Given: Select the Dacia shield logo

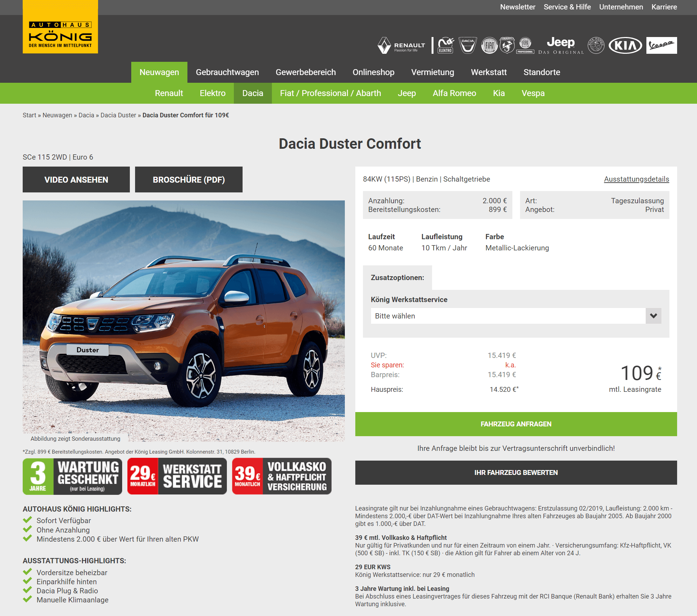Looking at the screenshot, I should click(468, 45).
